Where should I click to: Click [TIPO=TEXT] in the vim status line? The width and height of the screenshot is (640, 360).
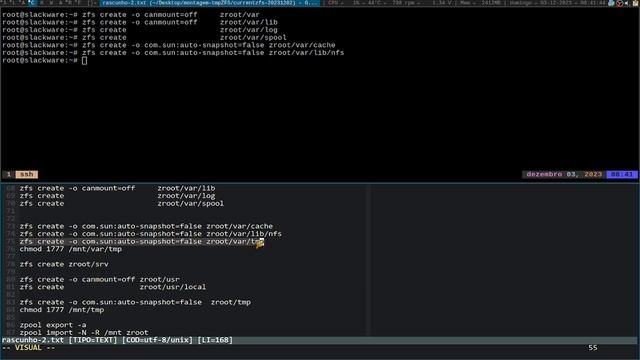(x=93, y=340)
